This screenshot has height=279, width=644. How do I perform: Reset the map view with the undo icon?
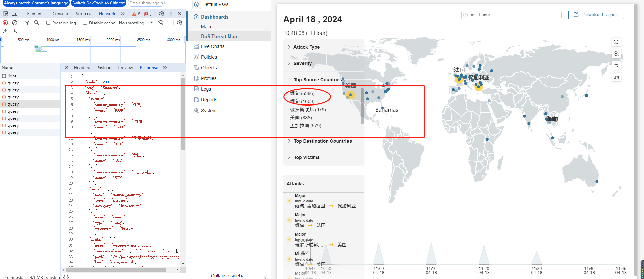pyautogui.click(x=616, y=65)
